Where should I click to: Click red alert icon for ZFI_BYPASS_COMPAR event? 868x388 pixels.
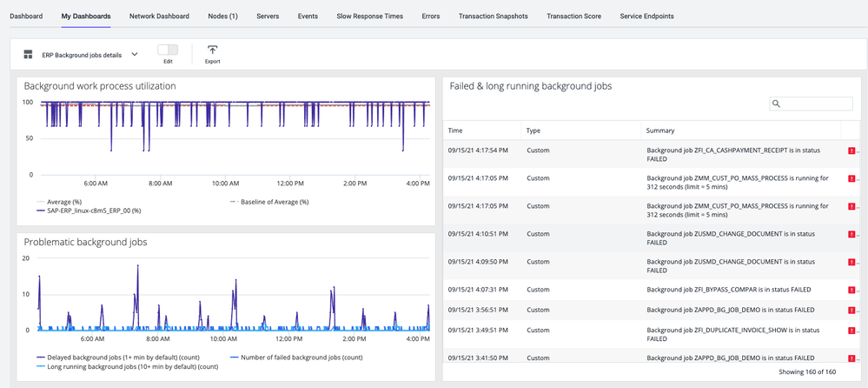(x=851, y=290)
